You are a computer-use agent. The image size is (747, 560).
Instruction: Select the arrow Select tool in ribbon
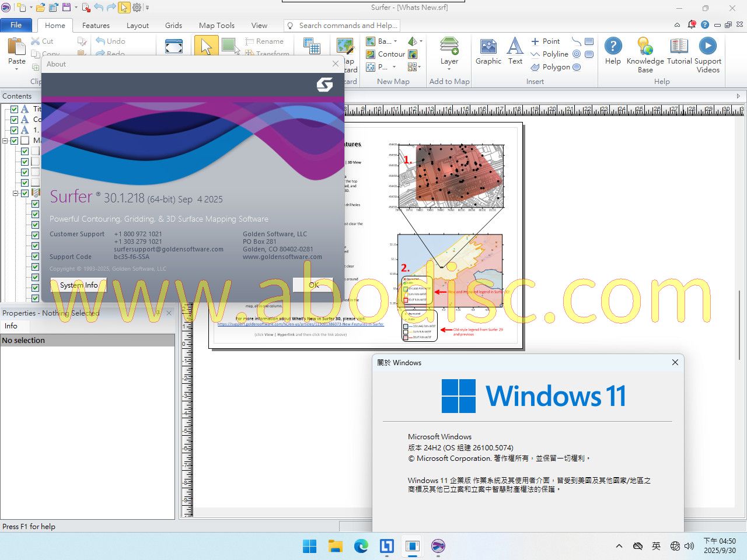tap(205, 46)
